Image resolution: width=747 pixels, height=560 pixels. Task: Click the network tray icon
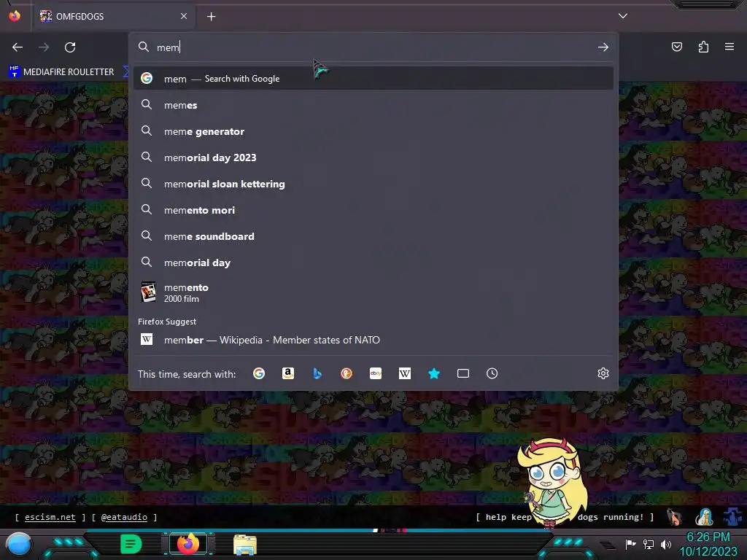click(649, 544)
